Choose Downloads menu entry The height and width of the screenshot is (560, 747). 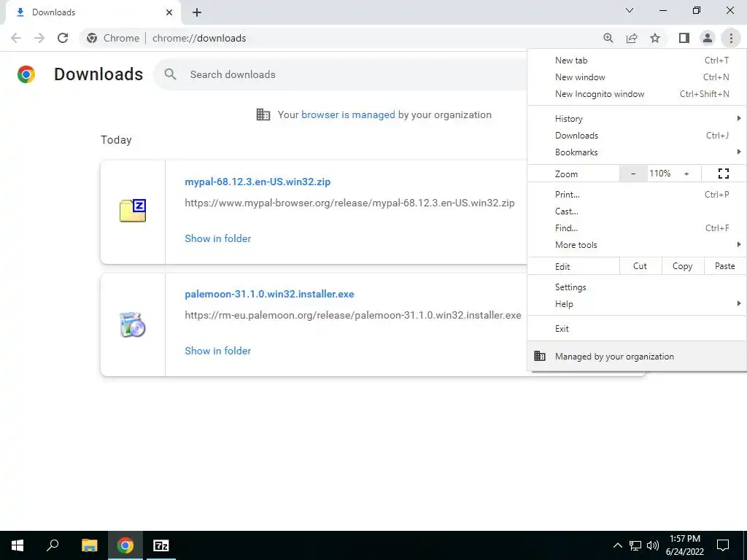point(638,136)
